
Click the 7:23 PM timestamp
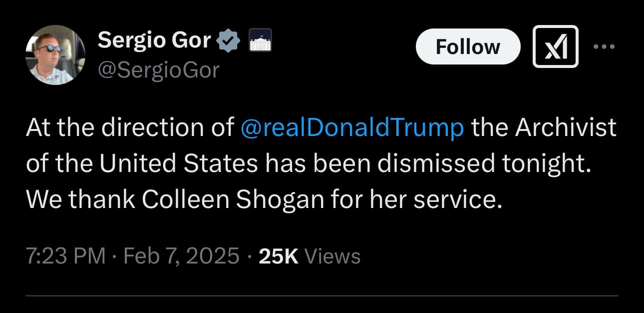(x=65, y=256)
